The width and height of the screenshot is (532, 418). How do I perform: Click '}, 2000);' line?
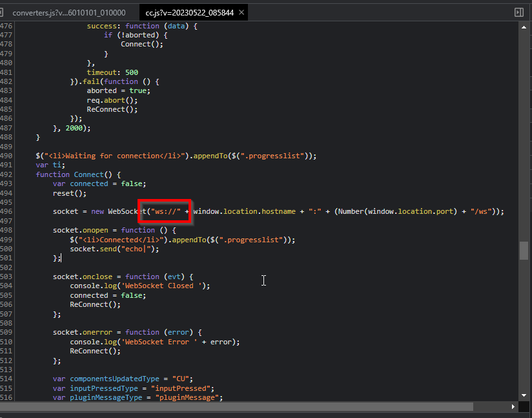[72, 128]
